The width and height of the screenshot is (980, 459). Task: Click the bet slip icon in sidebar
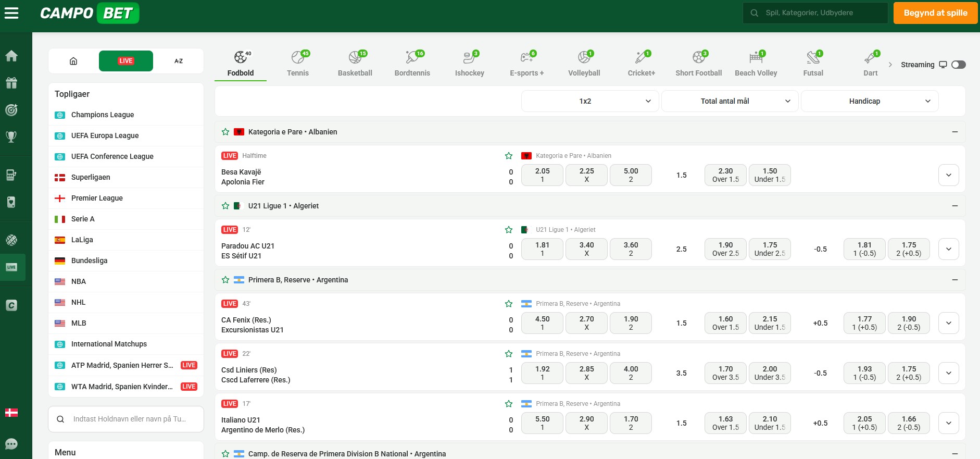tap(11, 175)
